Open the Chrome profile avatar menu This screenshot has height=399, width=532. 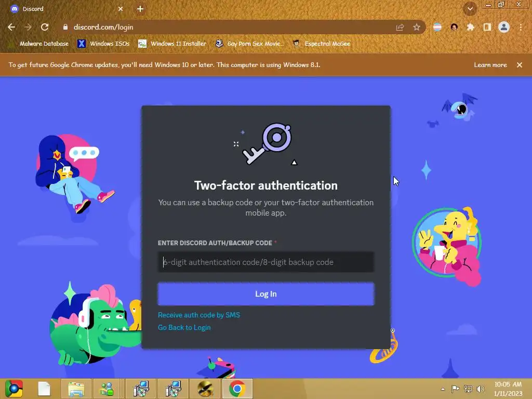[x=504, y=27]
